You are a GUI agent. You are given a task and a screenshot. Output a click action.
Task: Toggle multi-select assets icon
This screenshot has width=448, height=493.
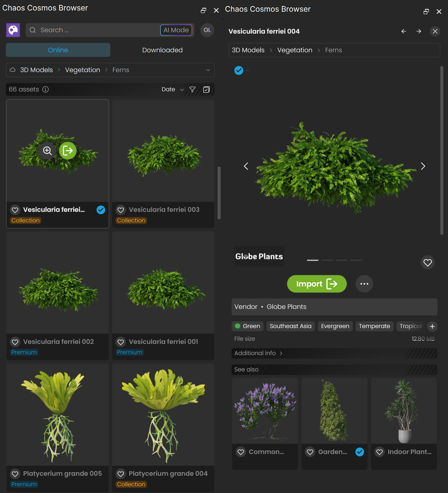[206, 90]
